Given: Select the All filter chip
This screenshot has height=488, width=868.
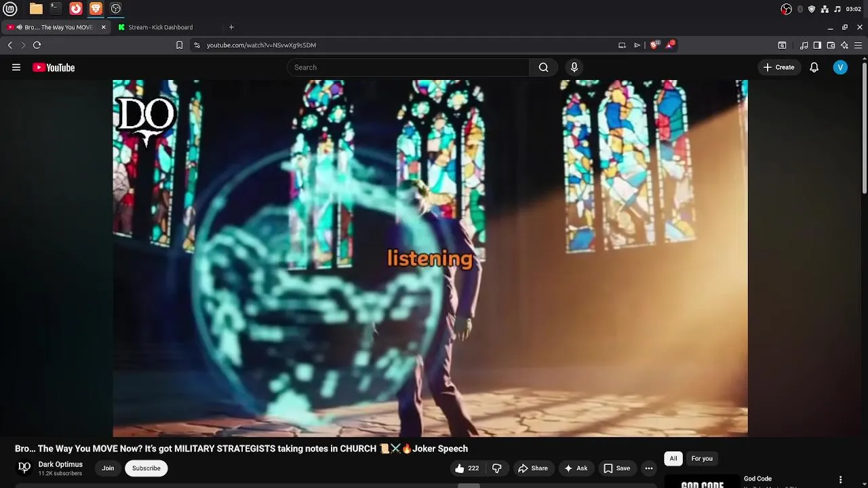Looking at the screenshot, I should coord(673,458).
